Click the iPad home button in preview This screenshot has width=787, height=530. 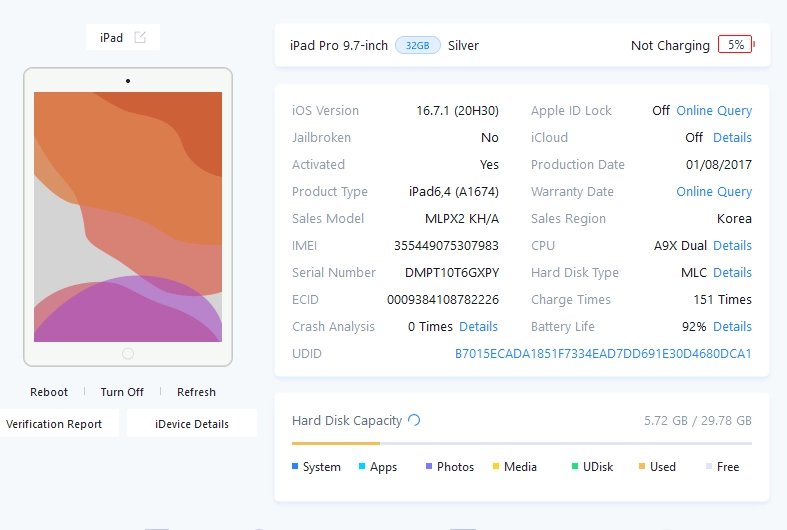(128, 354)
